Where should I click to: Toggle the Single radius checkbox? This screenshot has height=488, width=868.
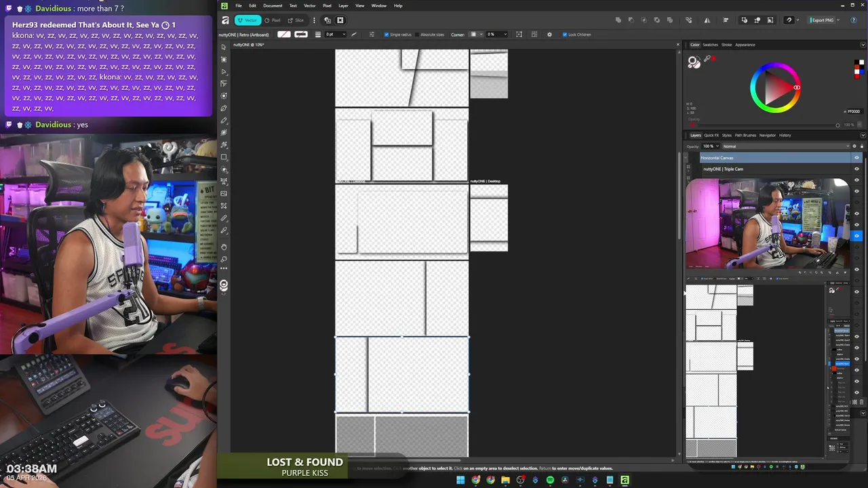tap(387, 35)
